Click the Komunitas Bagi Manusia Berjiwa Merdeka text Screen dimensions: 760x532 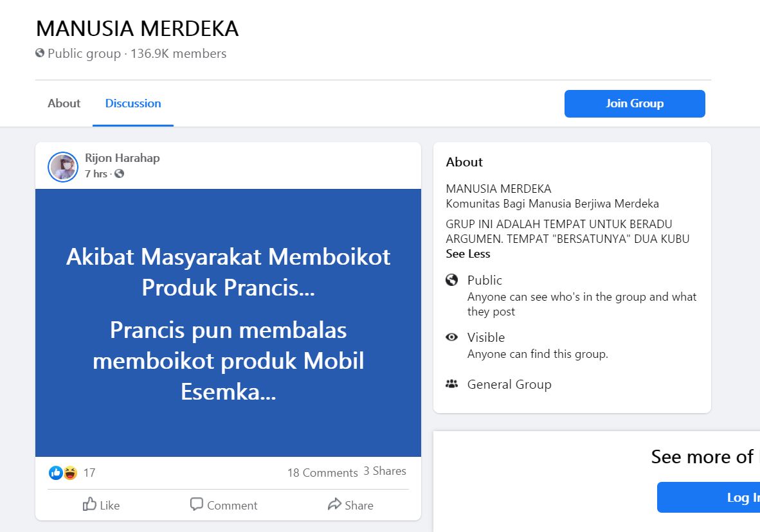552,204
